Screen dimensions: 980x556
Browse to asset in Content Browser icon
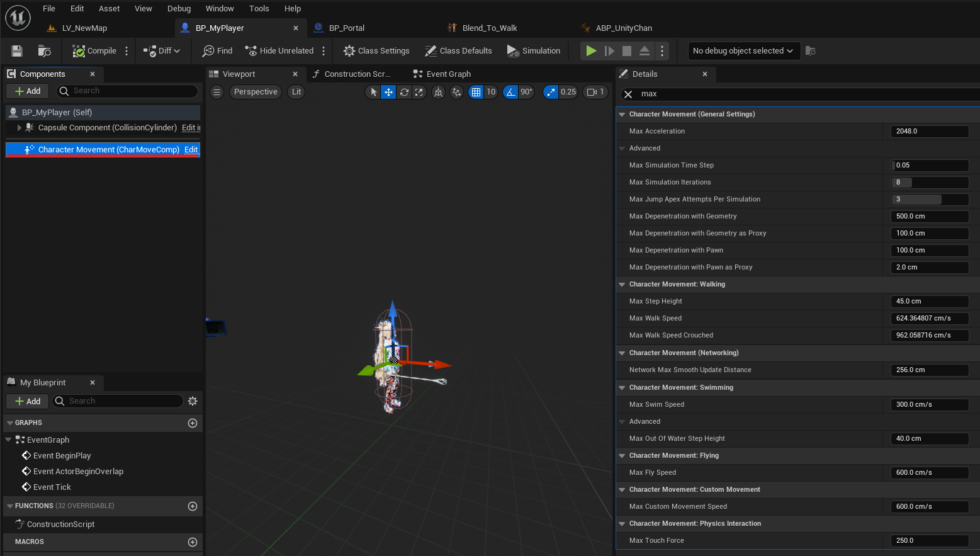44,51
